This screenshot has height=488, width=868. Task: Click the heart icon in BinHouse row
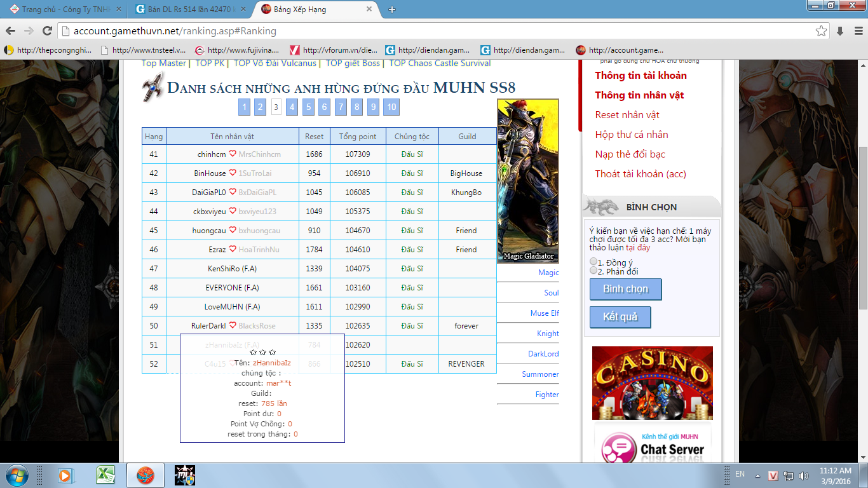pyautogui.click(x=233, y=173)
